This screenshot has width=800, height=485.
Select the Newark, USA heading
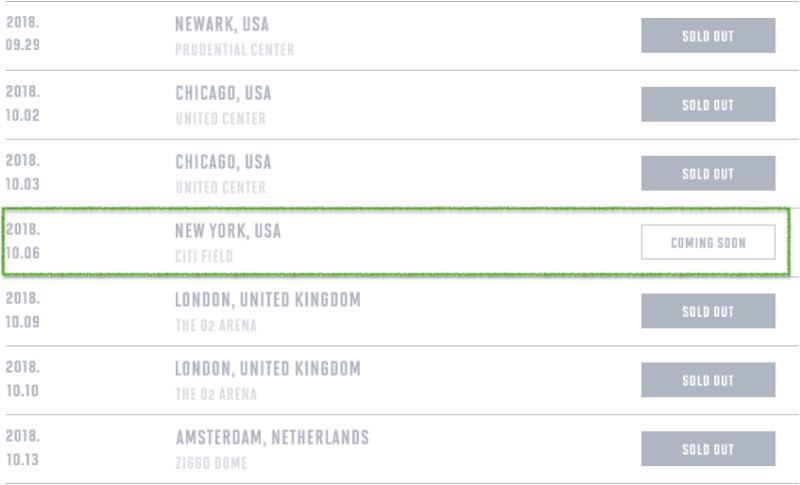click(x=222, y=24)
